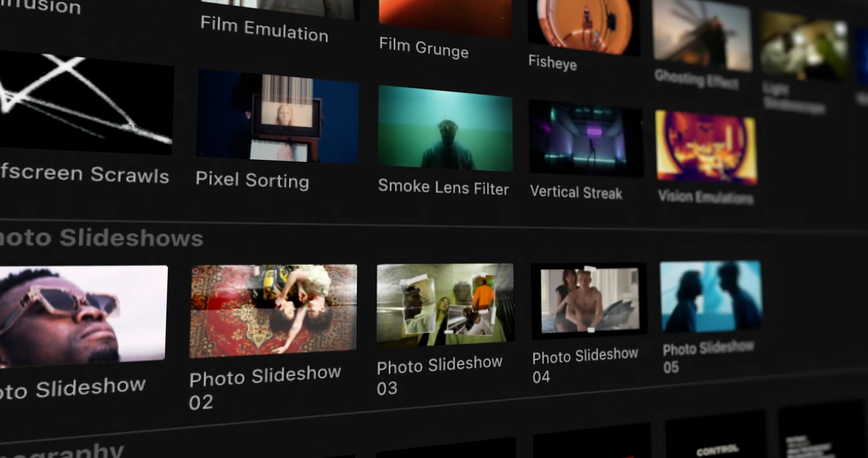Select the Smoke Lens Filter thumbnail
The width and height of the screenshot is (868, 458).
445,128
